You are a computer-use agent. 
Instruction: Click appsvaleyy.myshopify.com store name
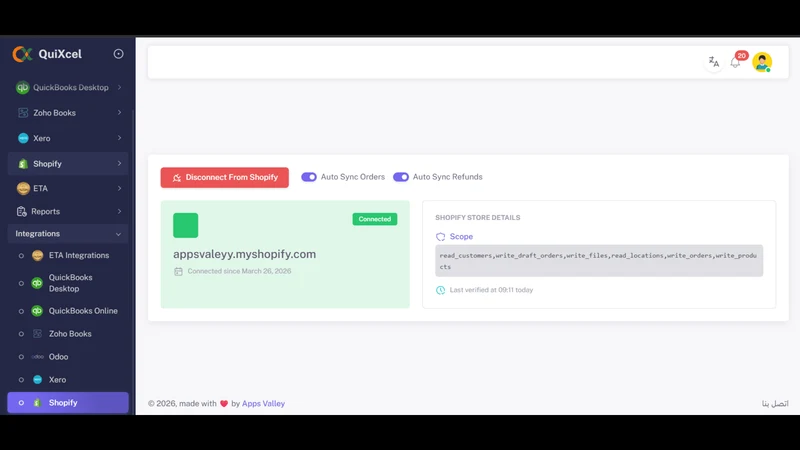coord(244,254)
